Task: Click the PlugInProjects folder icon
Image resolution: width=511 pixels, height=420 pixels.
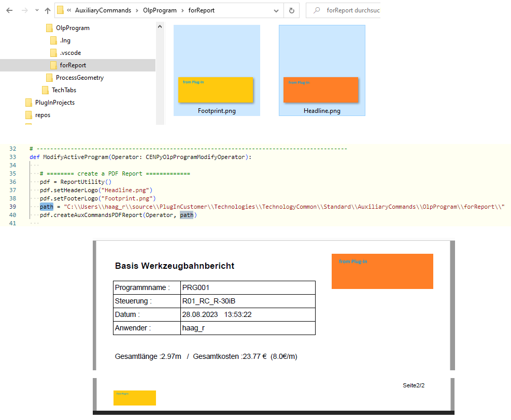Action: coord(29,103)
